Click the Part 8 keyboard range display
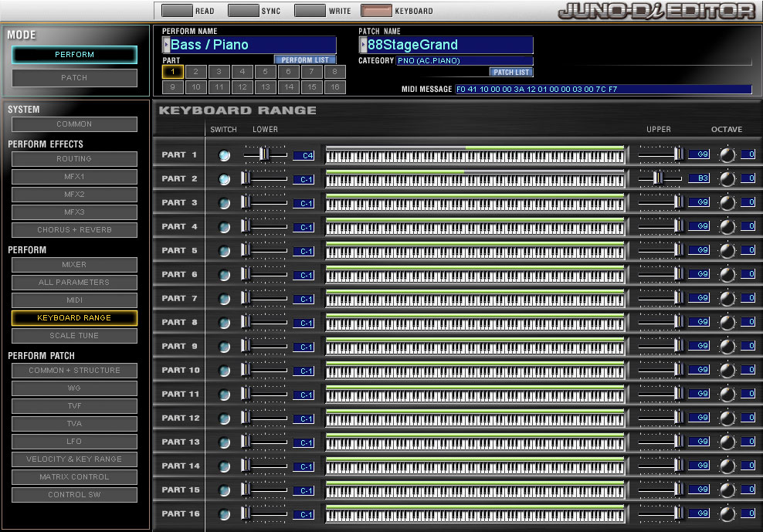This screenshot has height=532, width=763. pyautogui.click(x=475, y=322)
